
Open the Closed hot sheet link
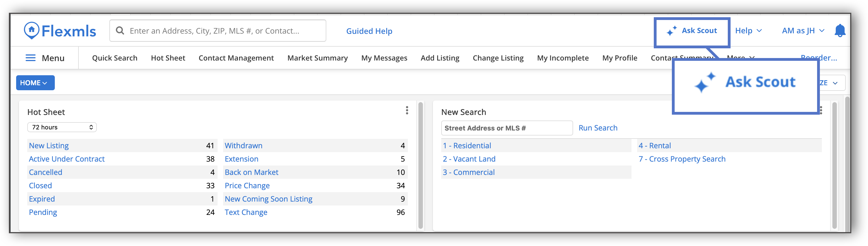[40, 185]
